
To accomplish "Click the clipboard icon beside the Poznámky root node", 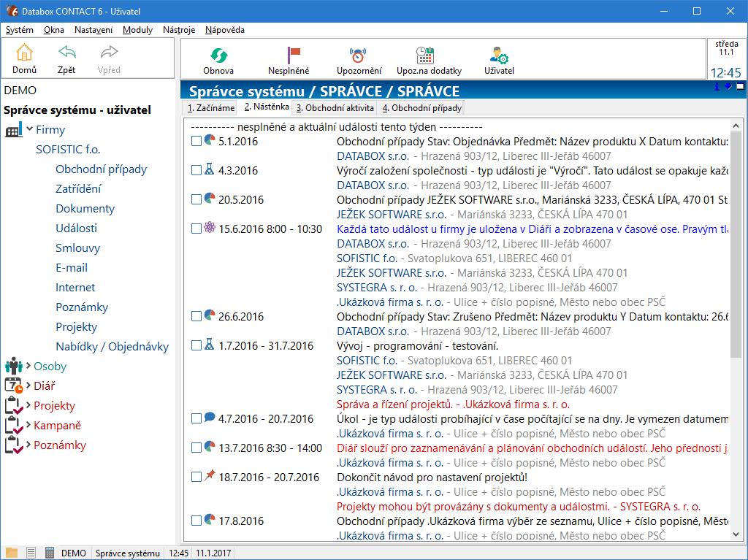I will point(13,445).
